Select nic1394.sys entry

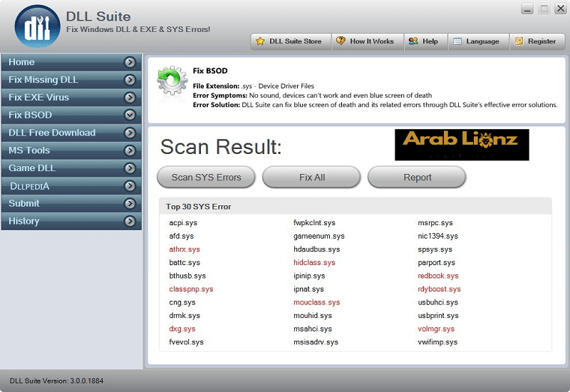pos(437,236)
